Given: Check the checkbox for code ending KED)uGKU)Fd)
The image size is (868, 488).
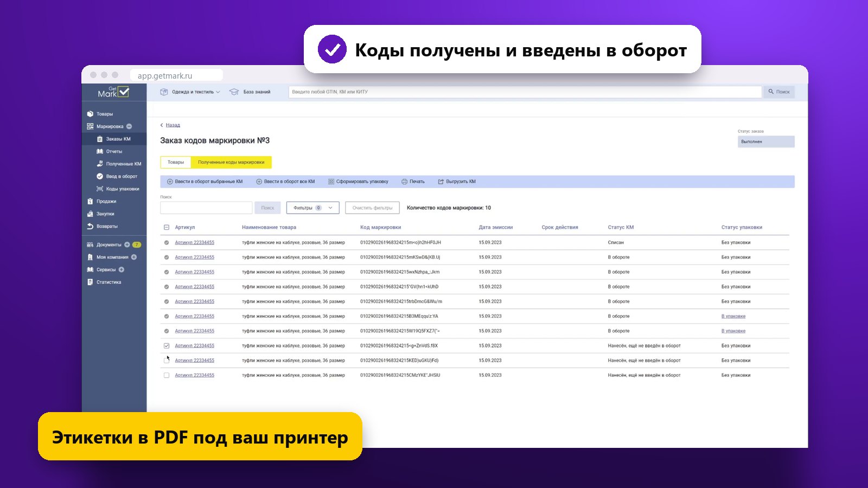Looking at the screenshot, I should 167,361.
